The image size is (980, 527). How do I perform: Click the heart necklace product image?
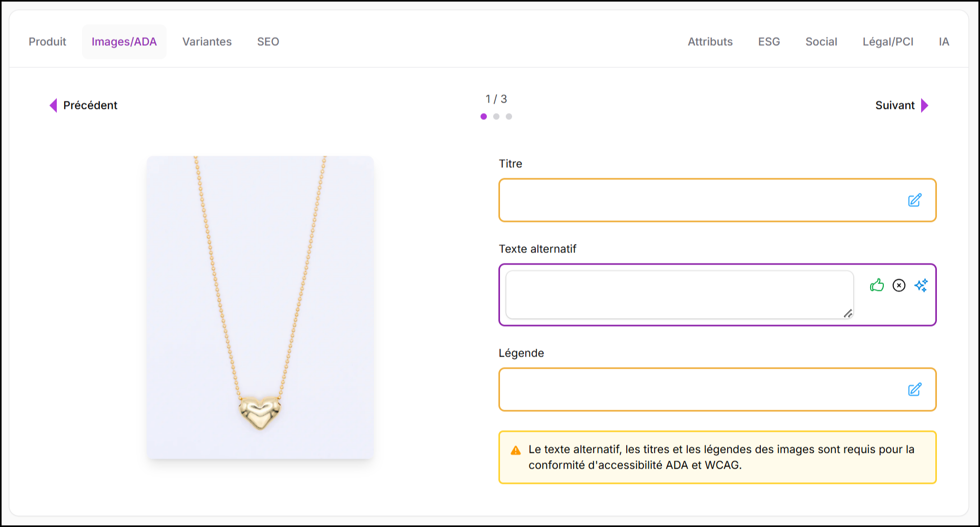pos(260,308)
